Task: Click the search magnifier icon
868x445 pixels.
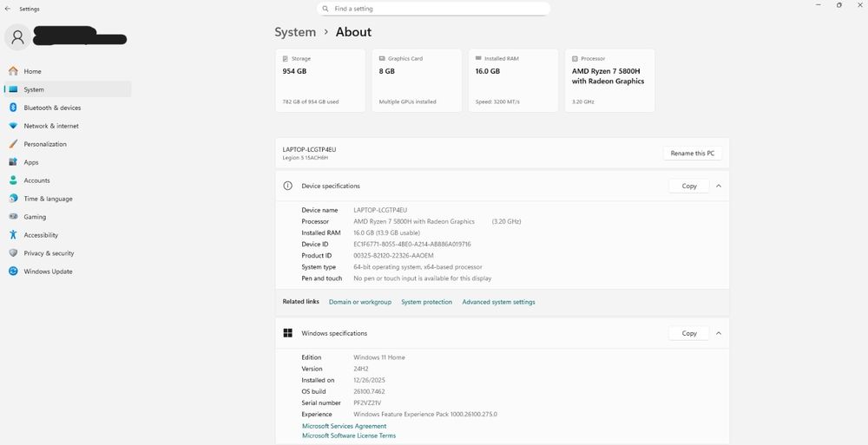Action: (325, 9)
